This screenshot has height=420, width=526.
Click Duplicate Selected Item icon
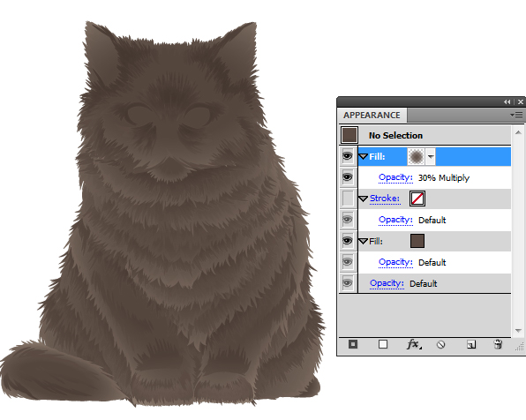tap(471, 344)
